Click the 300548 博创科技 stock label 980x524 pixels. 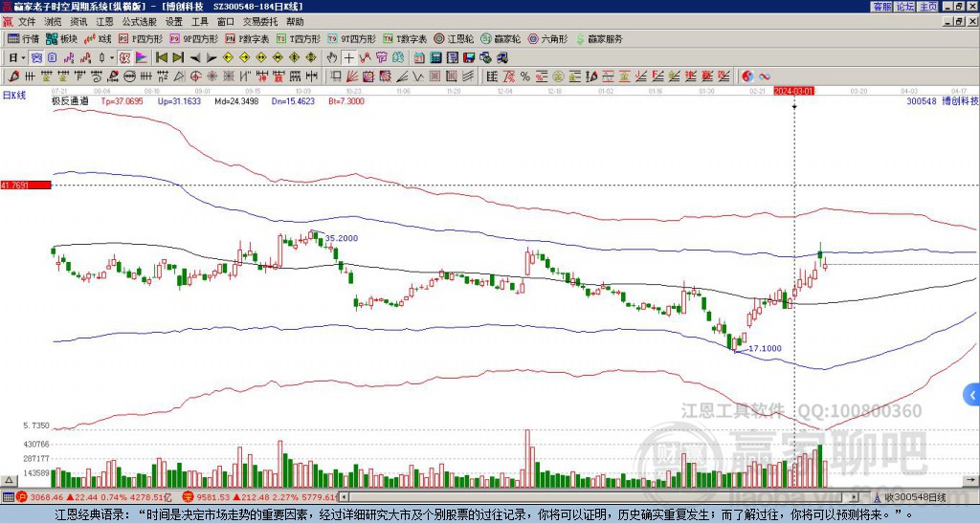943,100
